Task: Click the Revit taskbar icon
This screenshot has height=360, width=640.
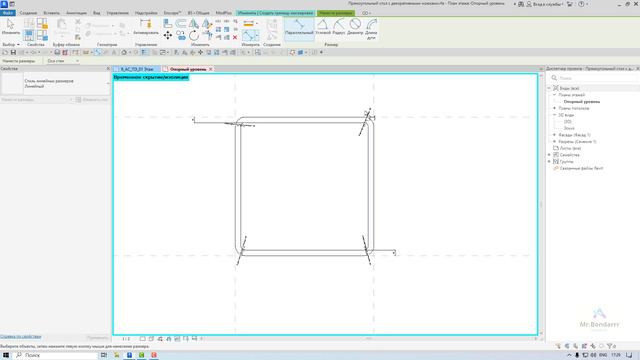Action: [129, 355]
